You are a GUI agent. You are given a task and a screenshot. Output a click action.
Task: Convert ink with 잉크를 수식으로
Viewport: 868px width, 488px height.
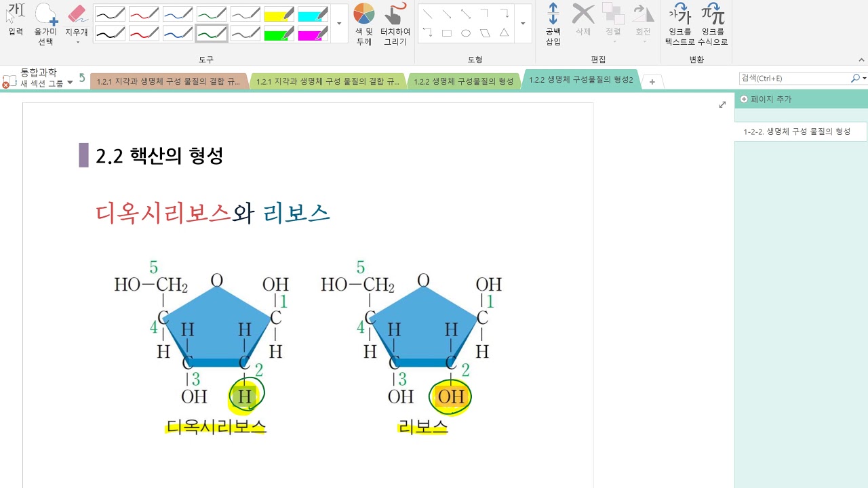point(713,24)
